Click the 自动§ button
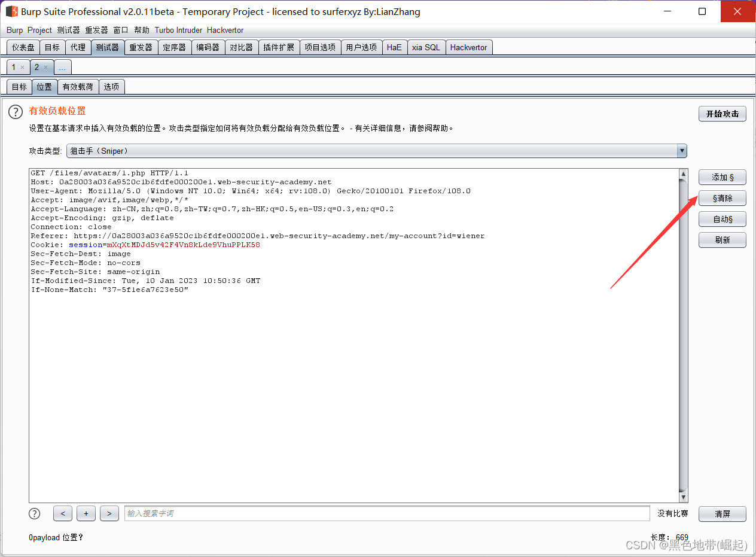756x557 pixels. point(722,219)
